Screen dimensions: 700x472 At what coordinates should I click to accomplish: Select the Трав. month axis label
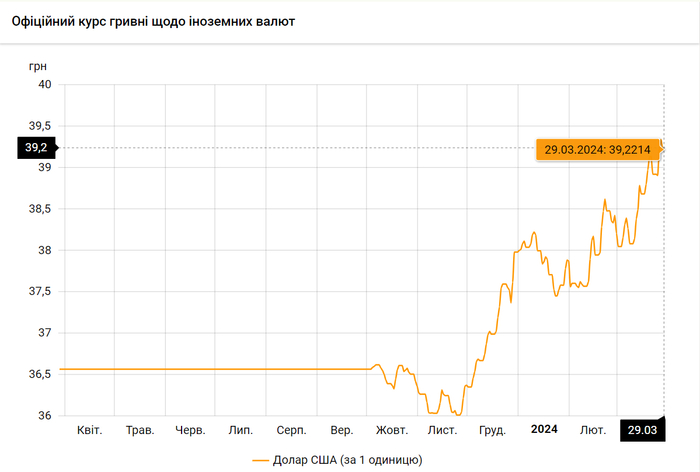140,430
